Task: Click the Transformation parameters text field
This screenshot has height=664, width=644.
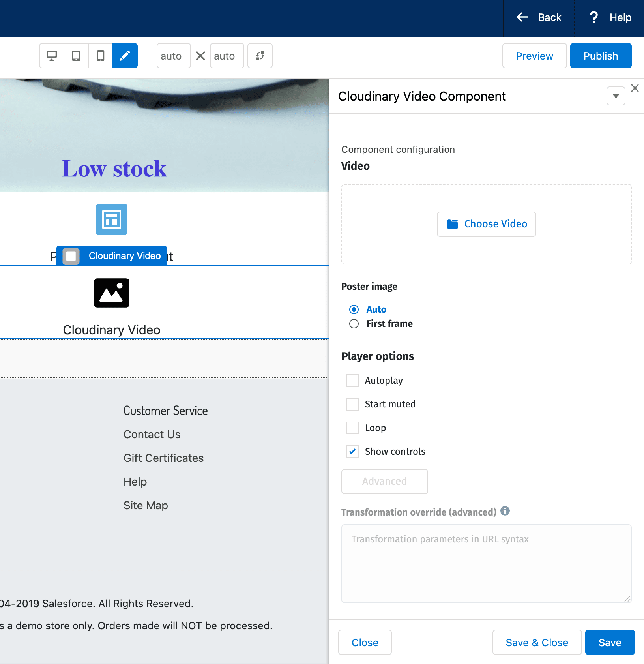Action: click(x=485, y=563)
